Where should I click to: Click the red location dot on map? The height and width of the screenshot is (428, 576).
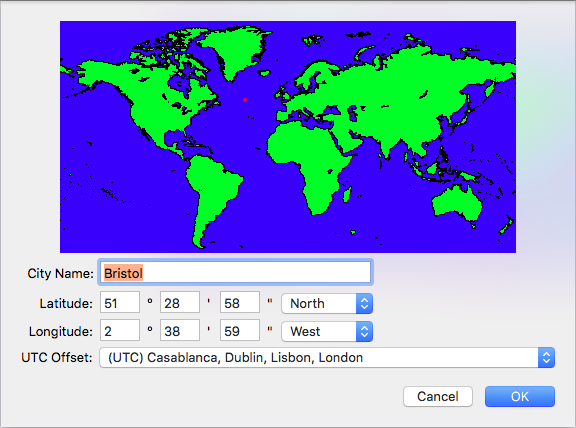tap(245, 100)
